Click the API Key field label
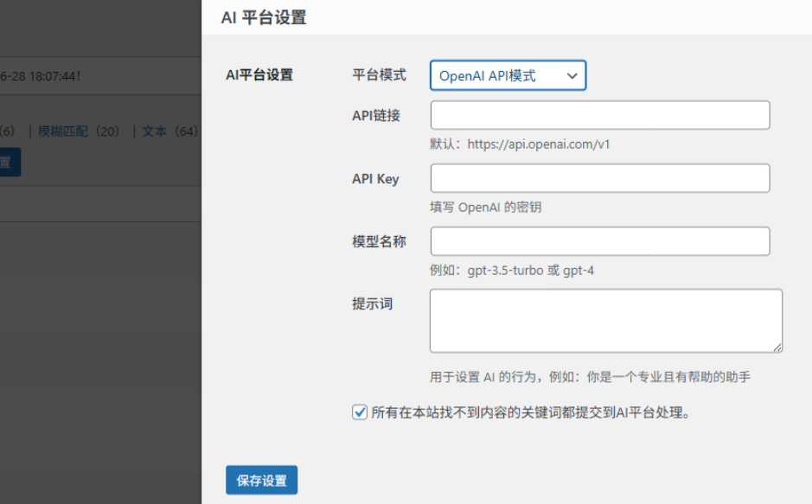 click(x=375, y=178)
